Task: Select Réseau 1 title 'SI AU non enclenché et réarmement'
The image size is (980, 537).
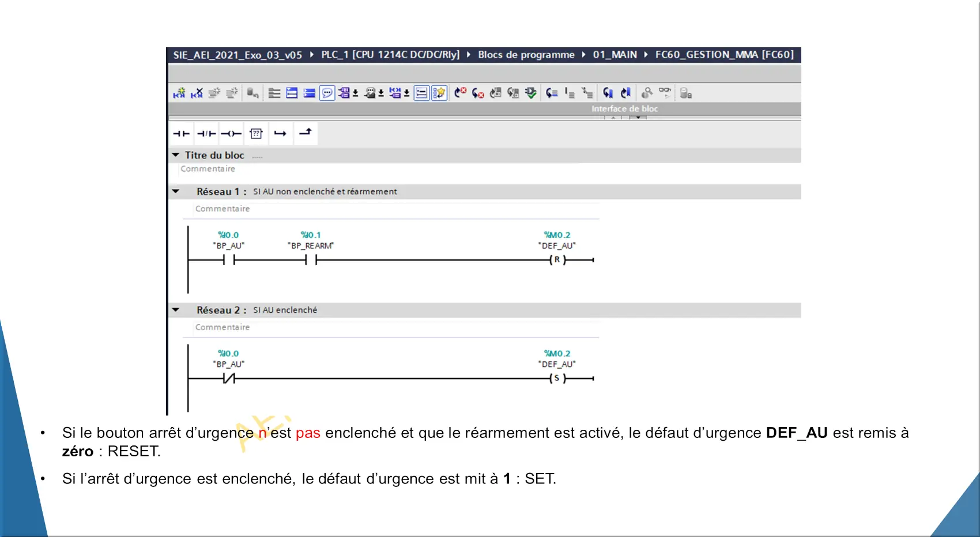Action: tap(325, 191)
